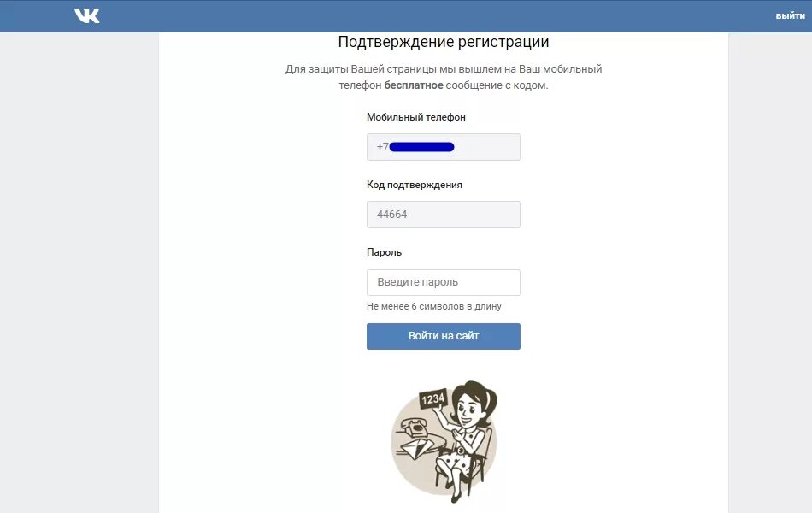Log out via the выйти link
The height and width of the screenshot is (513, 812).
point(790,15)
